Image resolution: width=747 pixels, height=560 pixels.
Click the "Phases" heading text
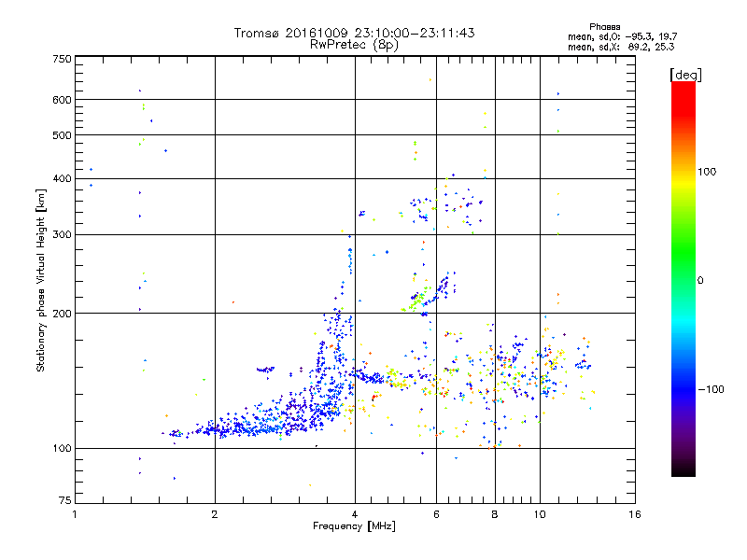(604, 27)
